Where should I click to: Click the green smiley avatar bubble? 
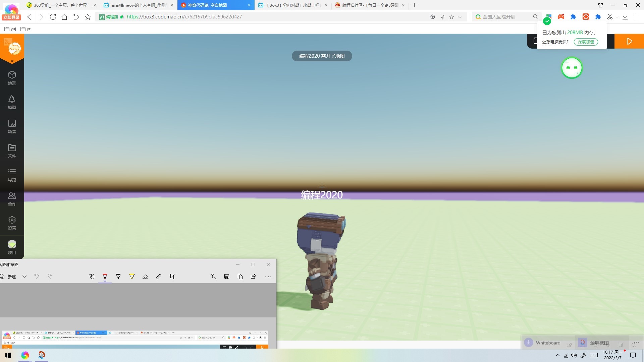572,68
